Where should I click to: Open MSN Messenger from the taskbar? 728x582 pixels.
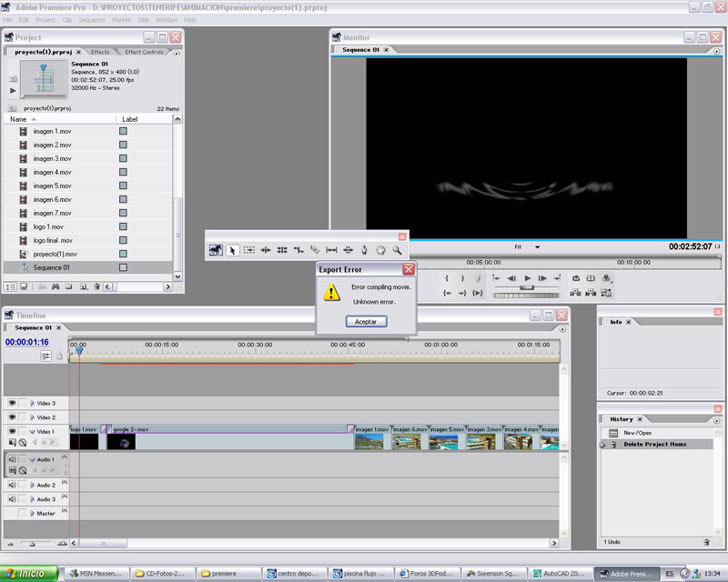click(x=96, y=574)
